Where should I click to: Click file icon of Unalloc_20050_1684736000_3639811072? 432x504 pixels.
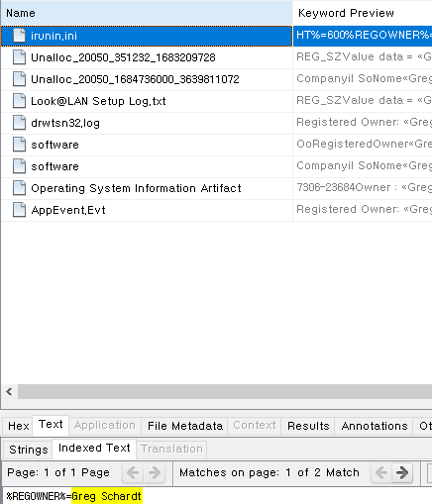pyautogui.click(x=19, y=79)
